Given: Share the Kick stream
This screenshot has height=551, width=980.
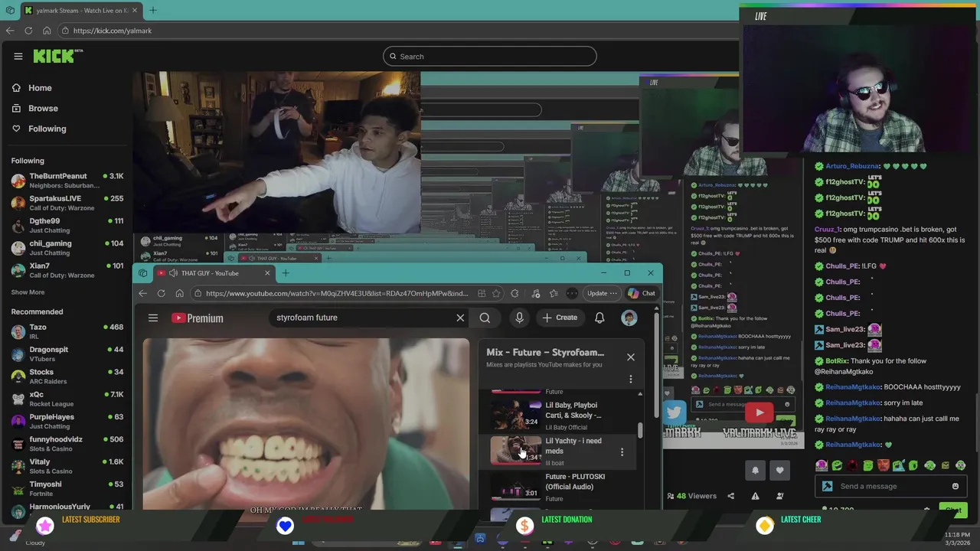Looking at the screenshot, I should (x=730, y=496).
